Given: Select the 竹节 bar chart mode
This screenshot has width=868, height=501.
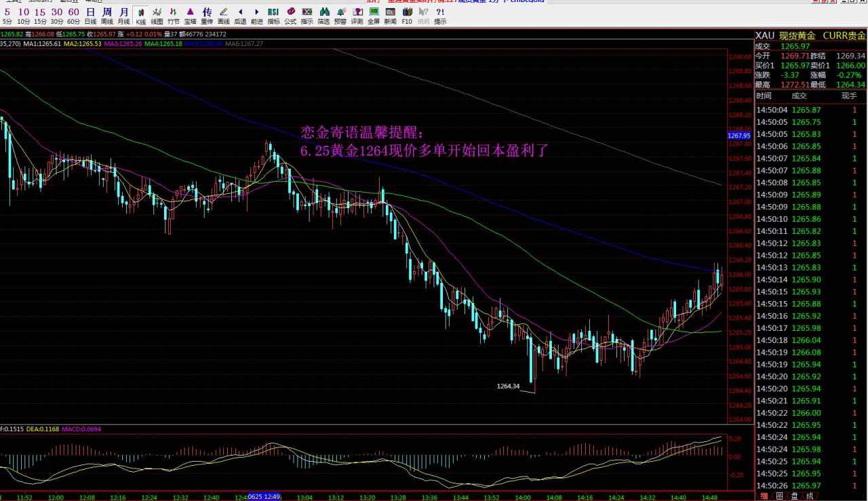Looking at the screenshot, I should pos(174,16).
